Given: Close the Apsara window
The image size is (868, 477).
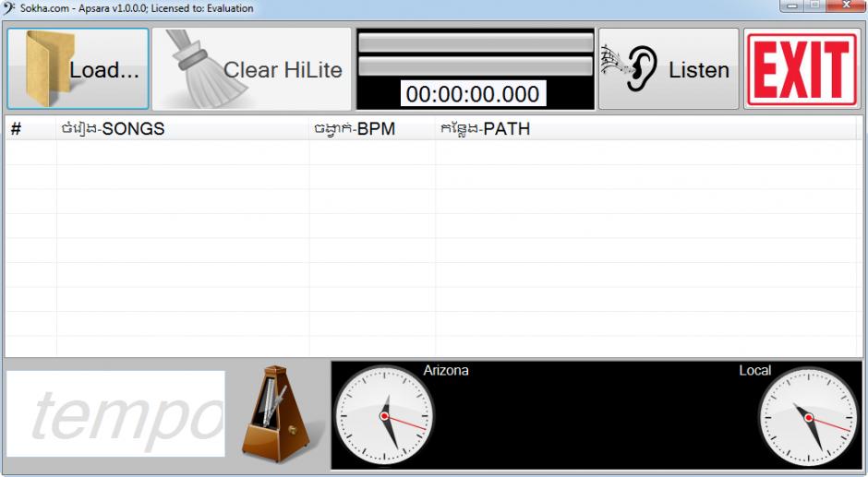Looking at the screenshot, I should 845,5.
